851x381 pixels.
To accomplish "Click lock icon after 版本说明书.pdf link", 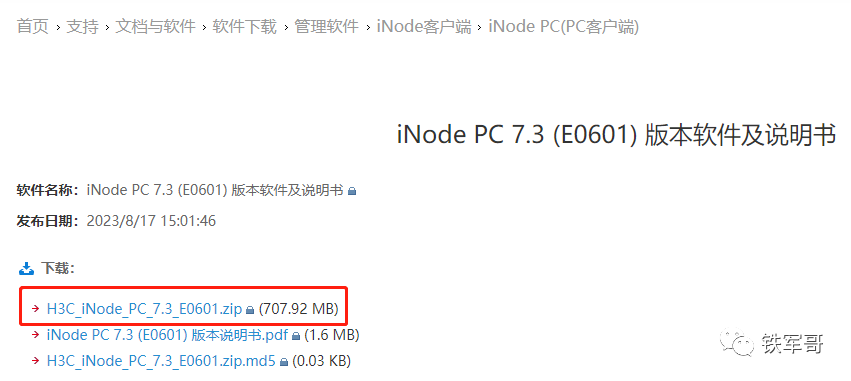I will [x=296, y=336].
